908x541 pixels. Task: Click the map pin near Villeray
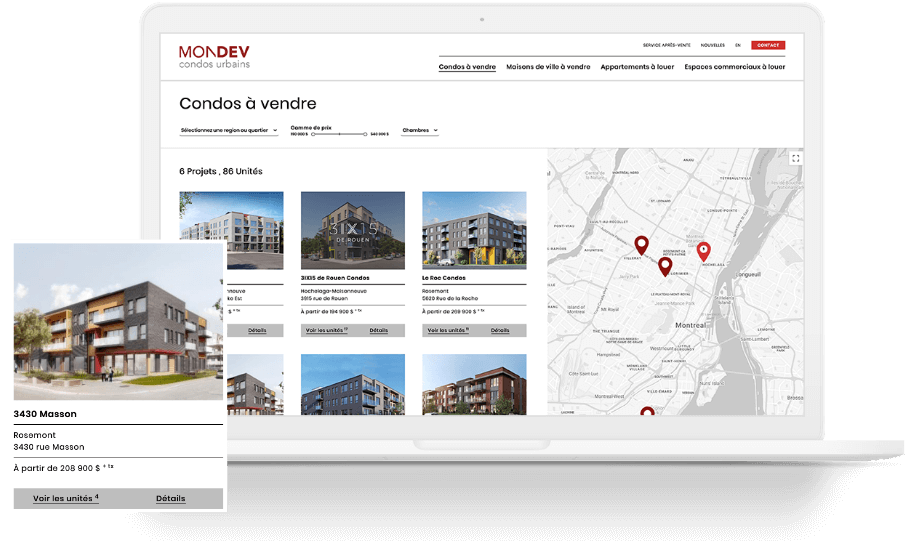click(x=641, y=245)
